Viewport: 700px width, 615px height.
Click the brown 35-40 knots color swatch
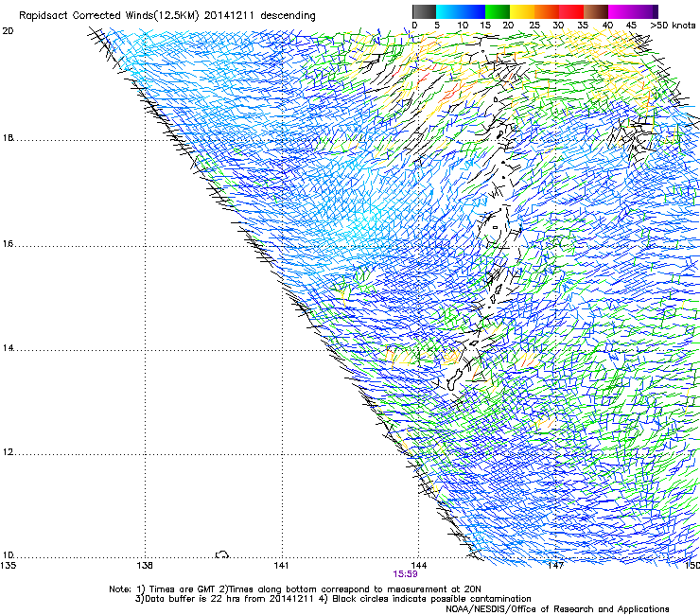(x=596, y=11)
